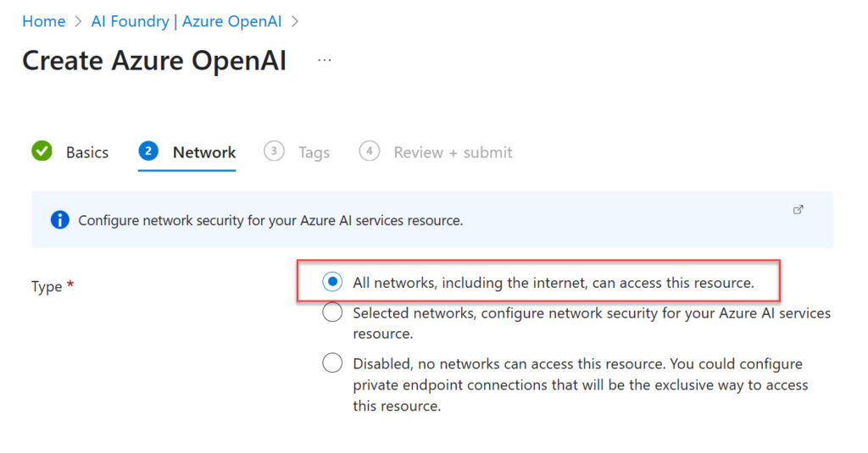This screenshot has height=453, width=868.
Task: Open the ellipsis menu beside Create Azure OpenAI
Action: pos(325,60)
